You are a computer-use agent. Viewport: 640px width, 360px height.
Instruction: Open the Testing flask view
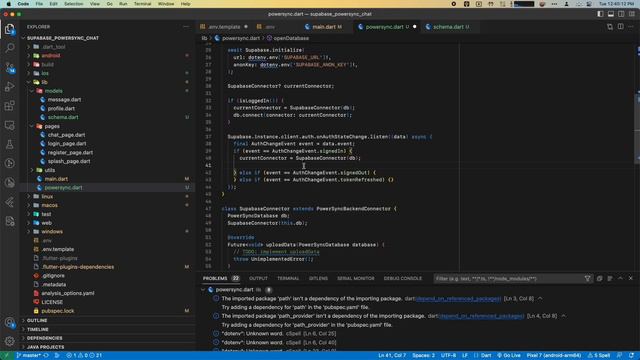click(9, 144)
